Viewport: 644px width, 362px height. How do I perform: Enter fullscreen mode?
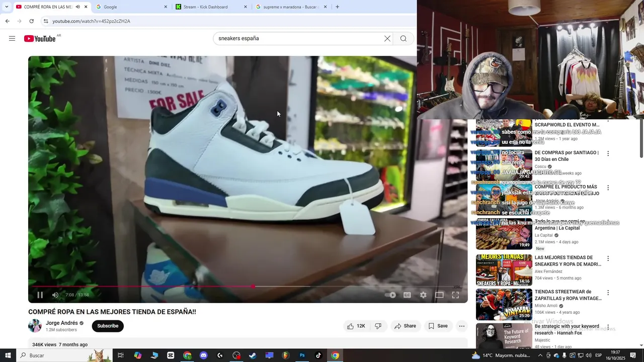(x=455, y=295)
